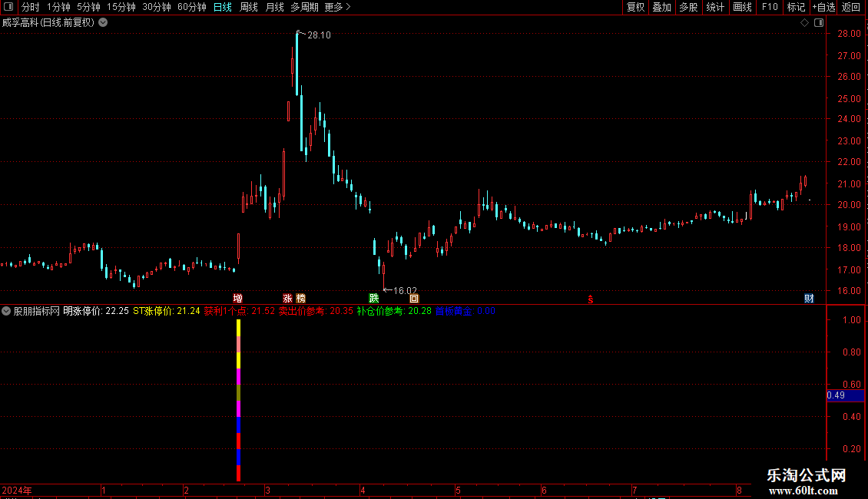868x499 pixels.
Task: Select the 1分钟 period tab
Action: coord(58,7)
